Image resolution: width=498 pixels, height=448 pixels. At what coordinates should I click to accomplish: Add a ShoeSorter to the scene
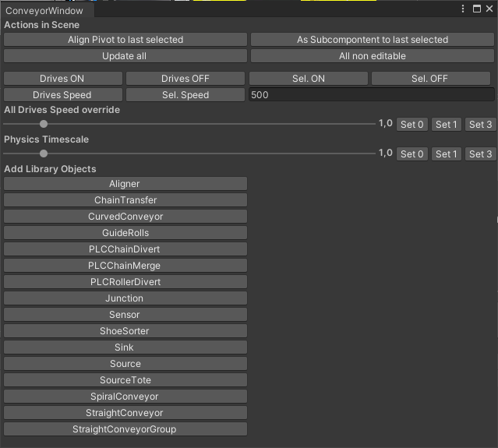point(125,331)
